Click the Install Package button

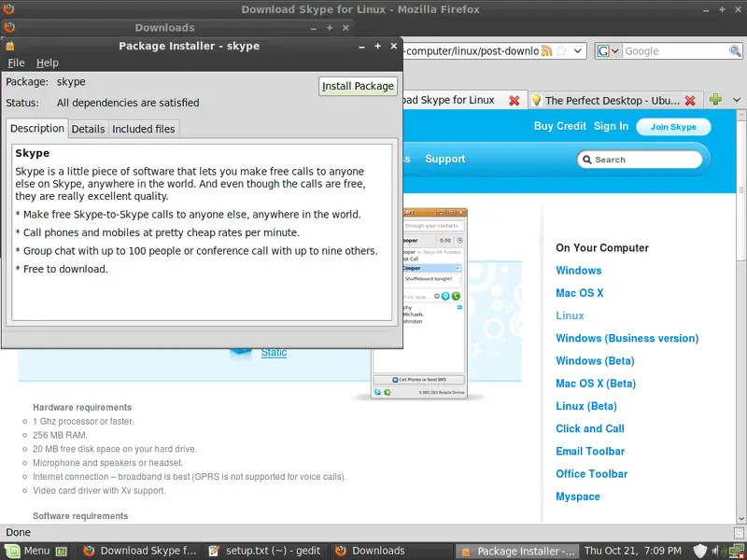[358, 86]
